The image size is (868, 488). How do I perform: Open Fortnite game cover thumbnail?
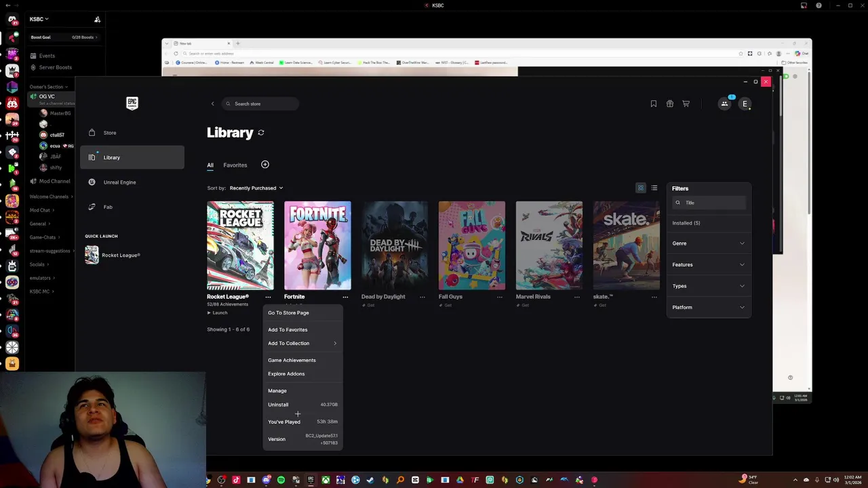pyautogui.click(x=317, y=245)
